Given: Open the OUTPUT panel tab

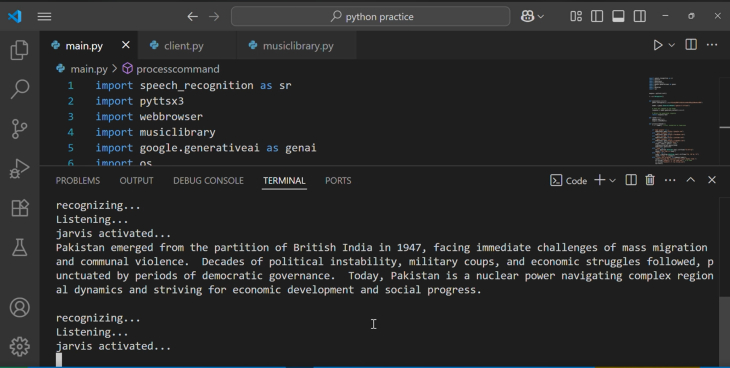Looking at the screenshot, I should pos(136,181).
